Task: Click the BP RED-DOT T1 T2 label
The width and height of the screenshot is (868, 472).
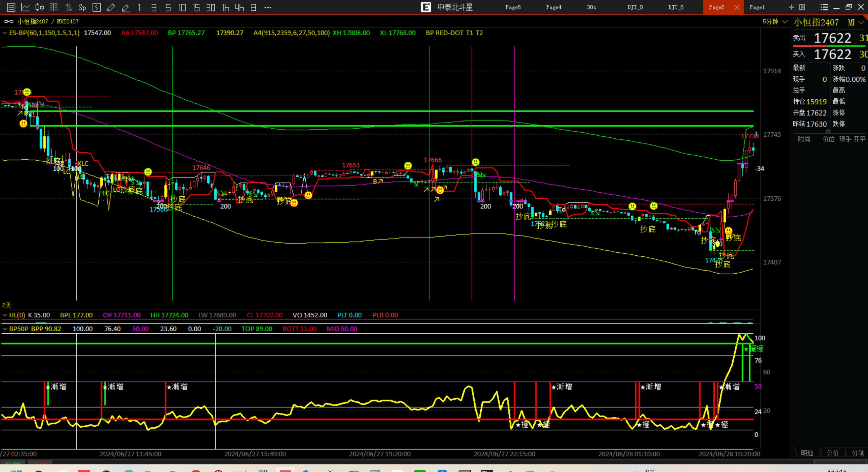Action: click(454, 33)
